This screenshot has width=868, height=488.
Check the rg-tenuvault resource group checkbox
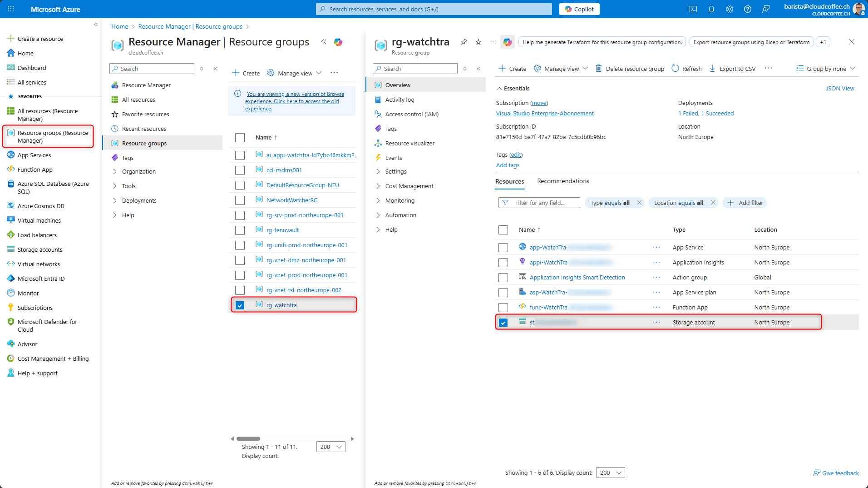click(240, 230)
